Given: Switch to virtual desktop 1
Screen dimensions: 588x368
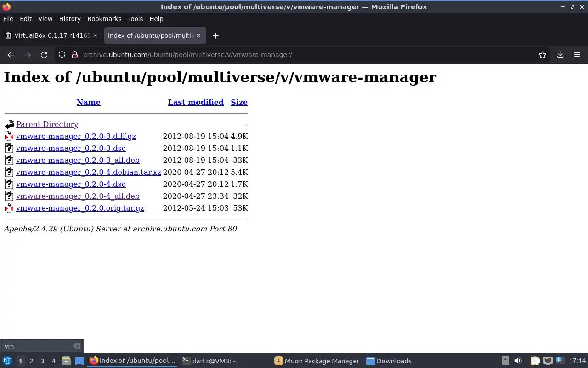Looking at the screenshot, I should pos(20,361).
